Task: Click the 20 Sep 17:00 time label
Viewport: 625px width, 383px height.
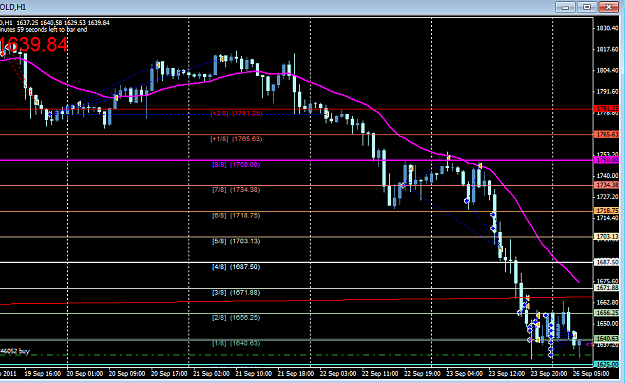Action: point(169,374)
